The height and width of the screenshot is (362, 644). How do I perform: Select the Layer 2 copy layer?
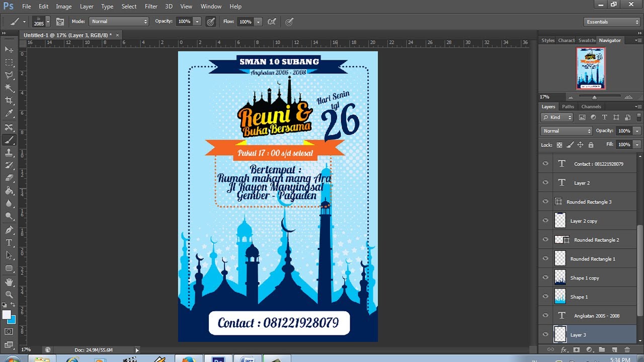coord(587,221)
